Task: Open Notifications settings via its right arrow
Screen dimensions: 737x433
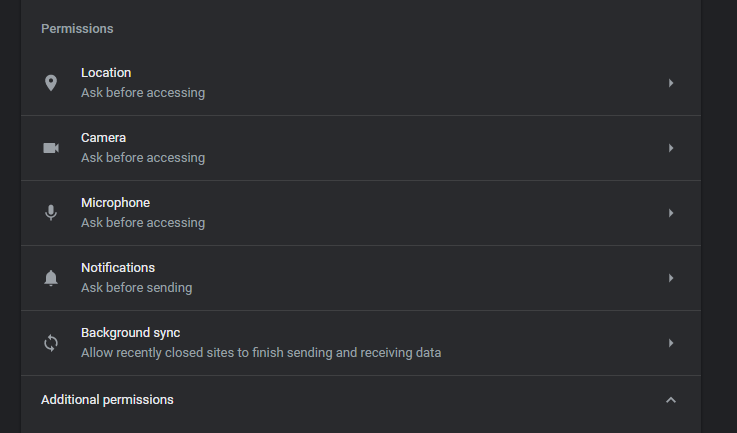Action: click(x=671, y=278)
